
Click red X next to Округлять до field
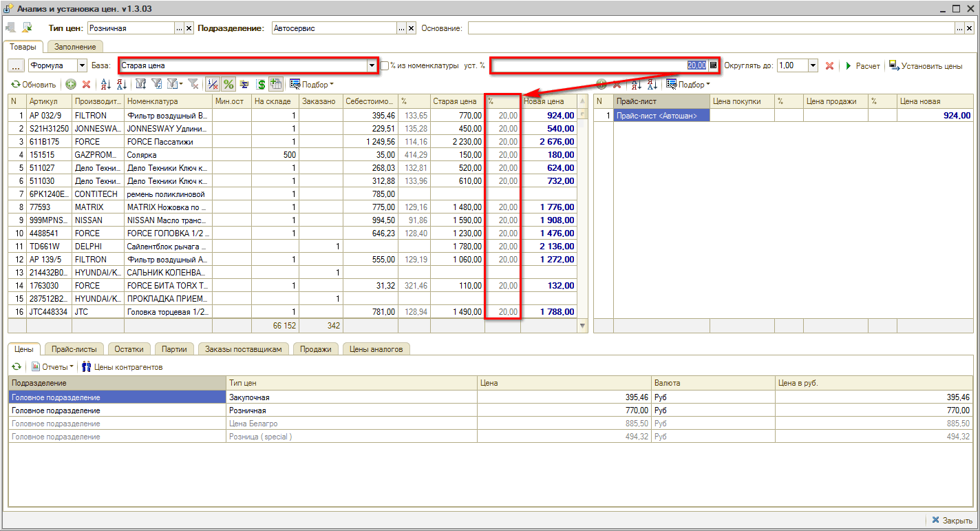point(830,65)
